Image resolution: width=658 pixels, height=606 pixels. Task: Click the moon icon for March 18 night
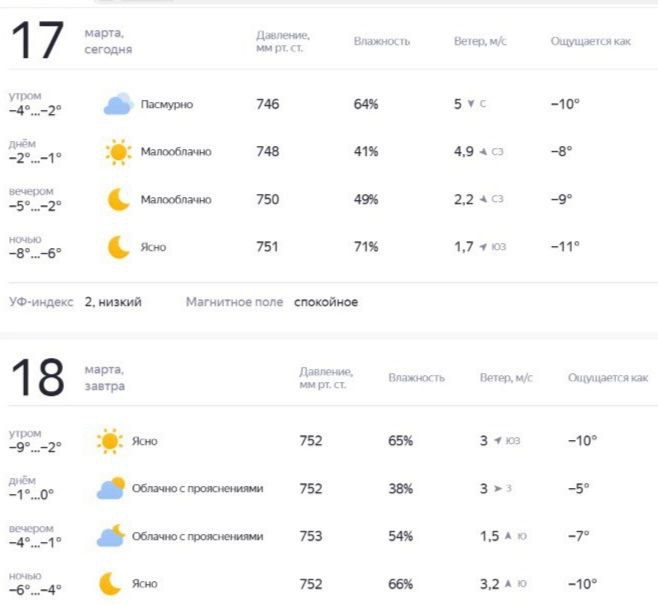pos(110,584)
